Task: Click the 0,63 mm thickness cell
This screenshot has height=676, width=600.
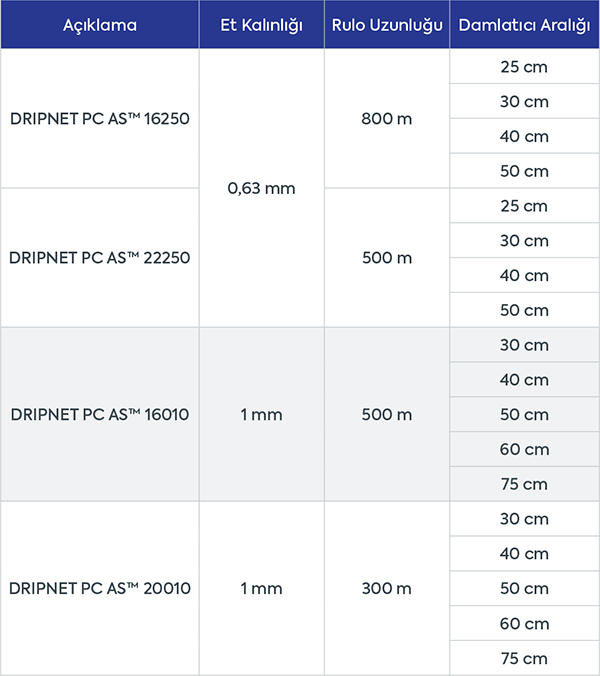Action: tap(261, 188)
